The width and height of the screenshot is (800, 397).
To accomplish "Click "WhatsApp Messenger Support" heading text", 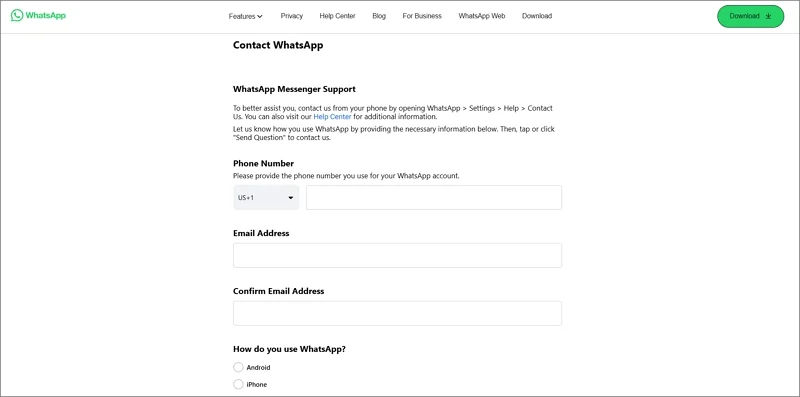I will (294, 89).
